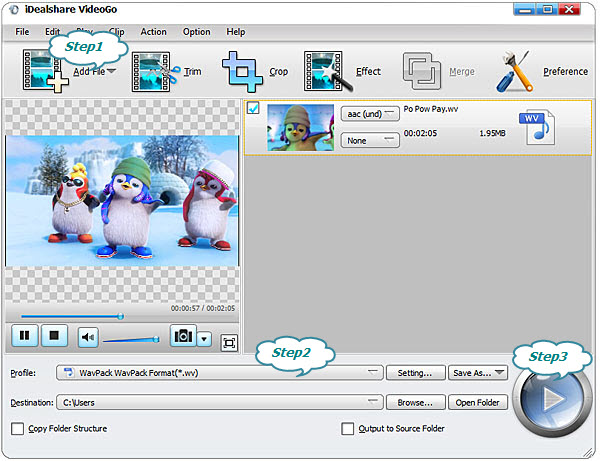
Task: Open the None subtitle dropdown
Action: tap(370, 140)
